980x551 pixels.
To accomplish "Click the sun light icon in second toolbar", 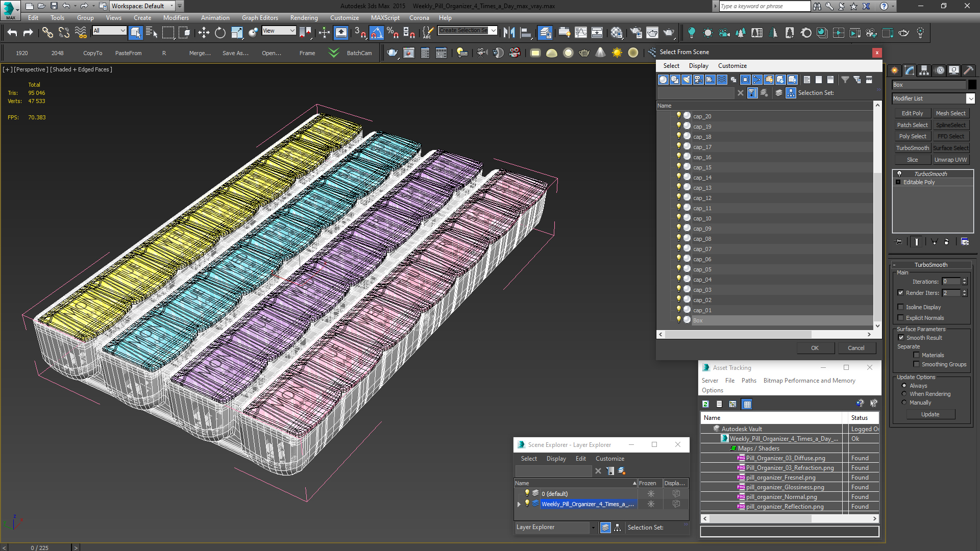I will click(617, 53).
